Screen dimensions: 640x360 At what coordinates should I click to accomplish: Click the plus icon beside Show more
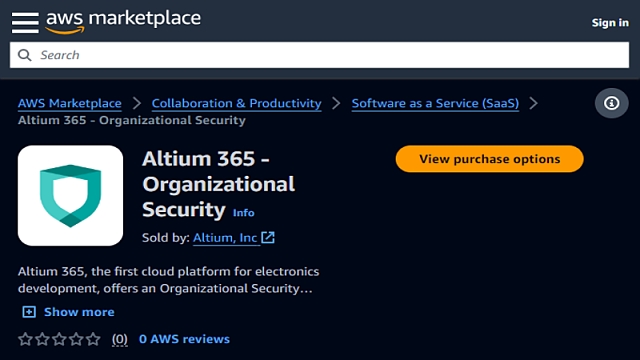click(x=29, y=312)
